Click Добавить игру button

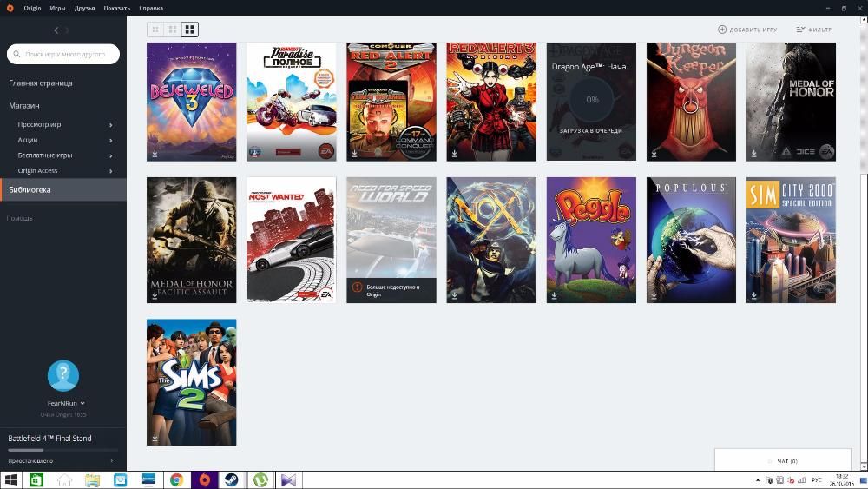(747, 30)
